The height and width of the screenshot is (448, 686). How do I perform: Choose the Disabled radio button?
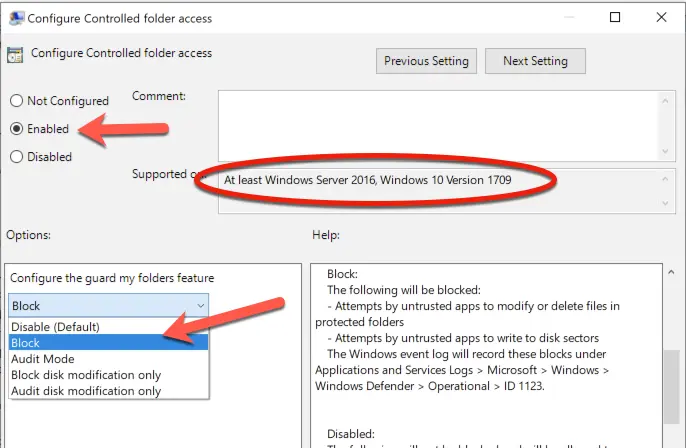click(16, 156)
